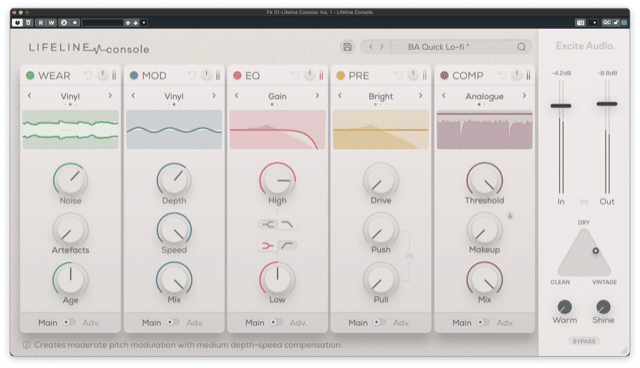
Task: Click the host toolbar QC button
Action: pos(607,23)
